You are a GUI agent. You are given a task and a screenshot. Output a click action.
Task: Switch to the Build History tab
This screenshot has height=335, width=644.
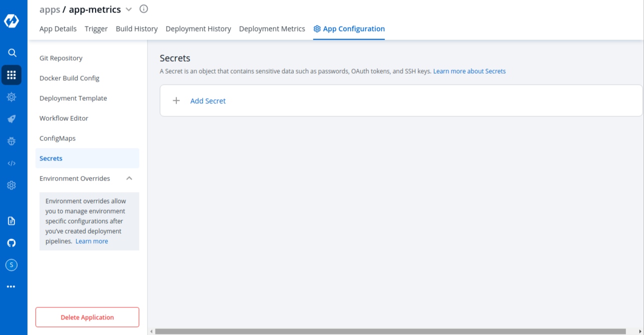coord(136,29)
